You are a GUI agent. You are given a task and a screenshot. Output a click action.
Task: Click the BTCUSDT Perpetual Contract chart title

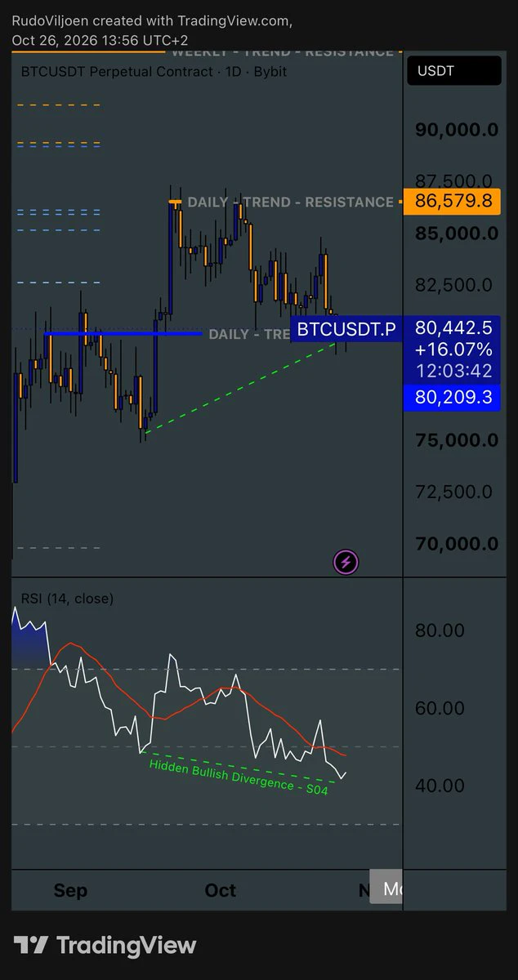[154, 72]
